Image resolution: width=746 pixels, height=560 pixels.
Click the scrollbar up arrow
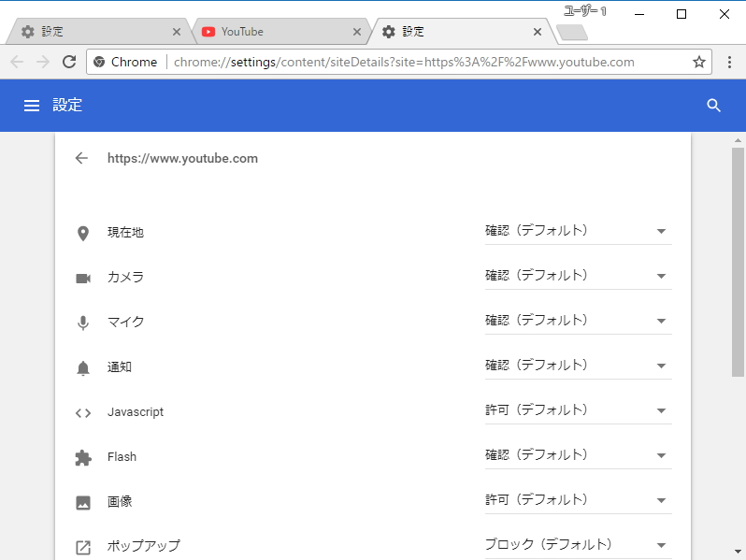click(x=738, y=140)
